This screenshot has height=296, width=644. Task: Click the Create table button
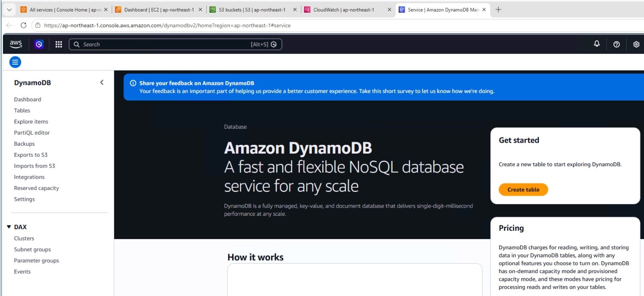(523, 189)
